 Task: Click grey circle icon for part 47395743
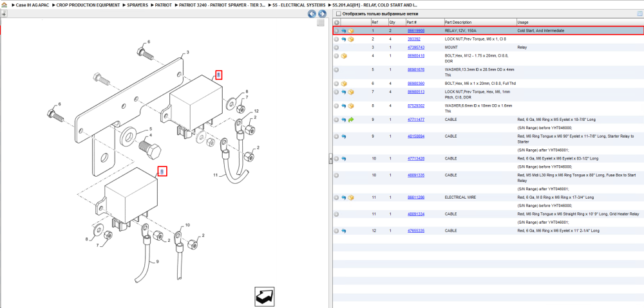coord(336,48)
